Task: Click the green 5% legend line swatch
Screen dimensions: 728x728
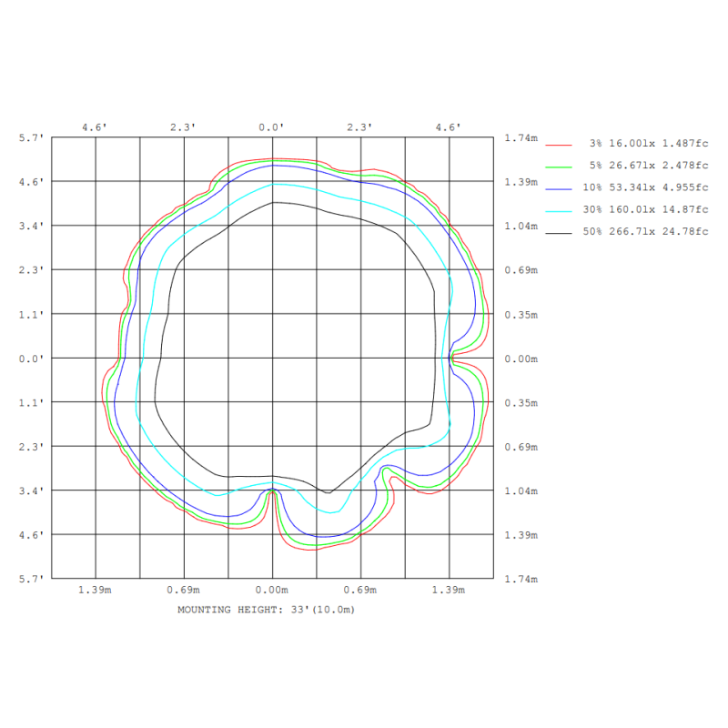Action: pyautogui.click(x=557, y=166)
